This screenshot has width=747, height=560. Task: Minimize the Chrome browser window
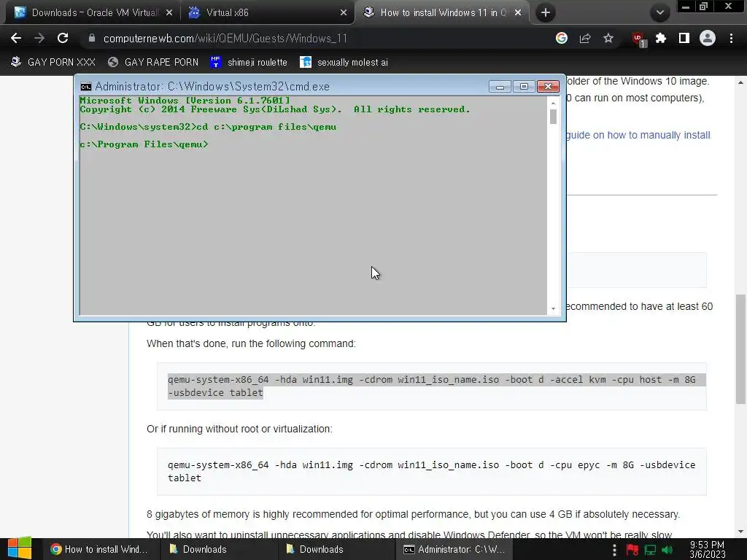pos(686,7)
